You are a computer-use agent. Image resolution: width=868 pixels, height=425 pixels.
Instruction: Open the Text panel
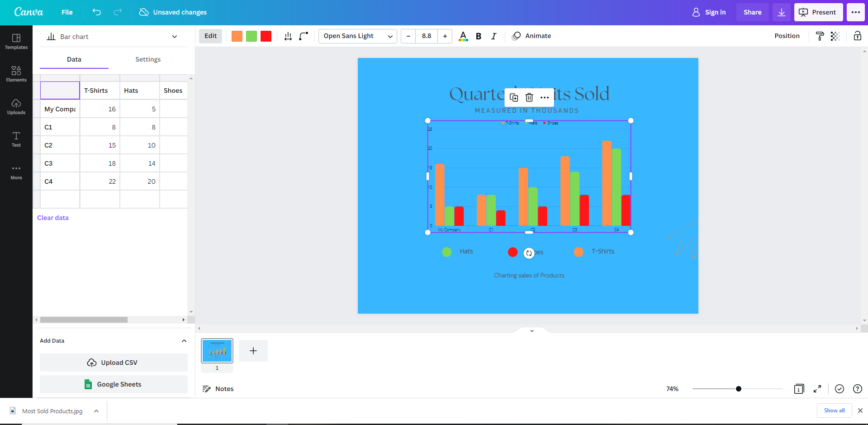16,139
